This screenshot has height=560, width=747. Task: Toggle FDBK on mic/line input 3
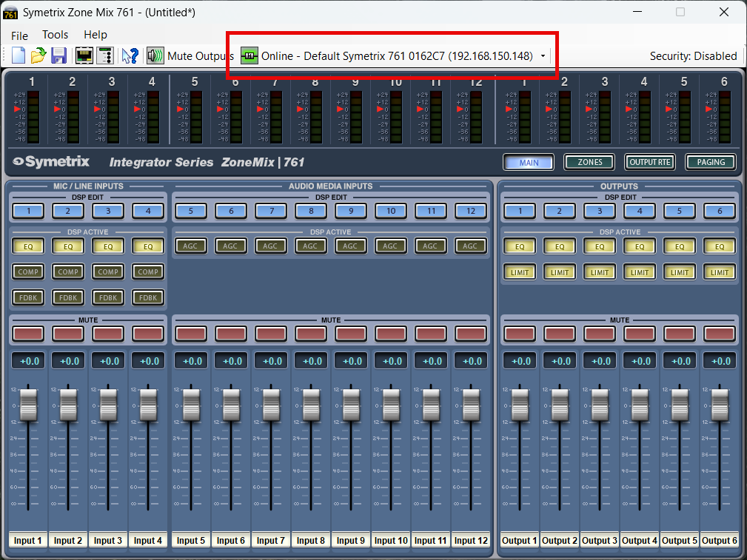point(108,297)
